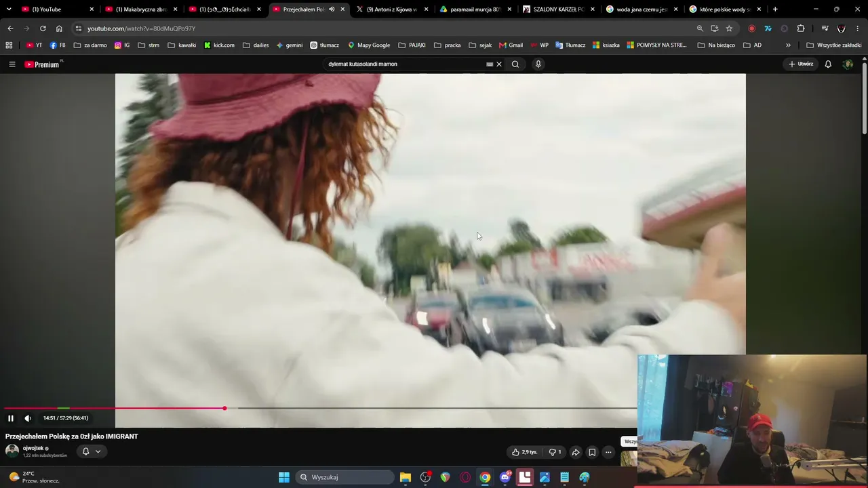Mute the tab playing audio
868x488 pixels.
click(x=332, y=9)
